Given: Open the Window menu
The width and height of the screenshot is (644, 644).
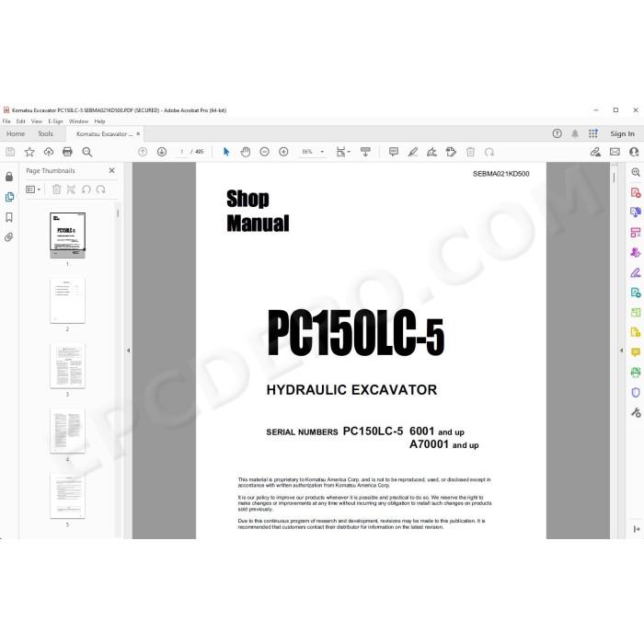Looking at the screenshot, I should click(78, 121).
